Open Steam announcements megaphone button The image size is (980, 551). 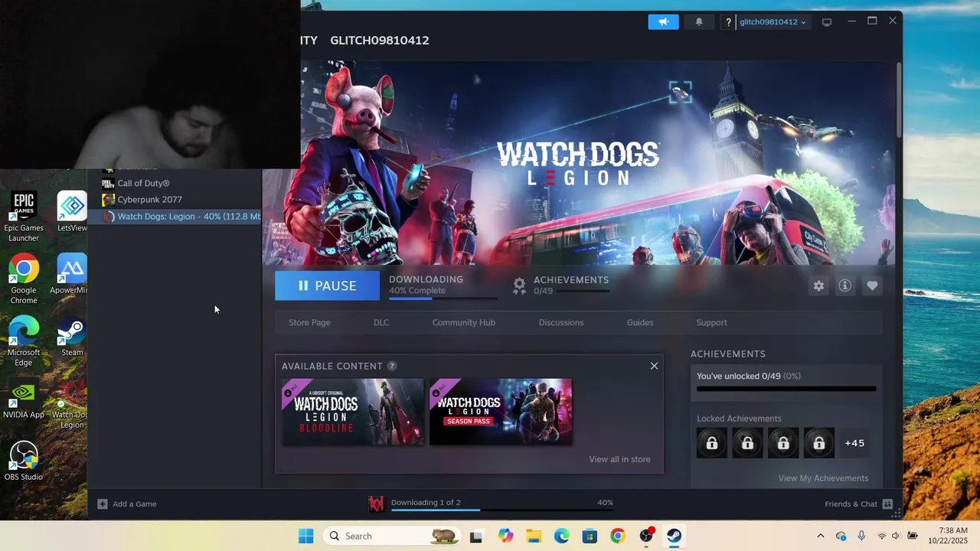663,22
